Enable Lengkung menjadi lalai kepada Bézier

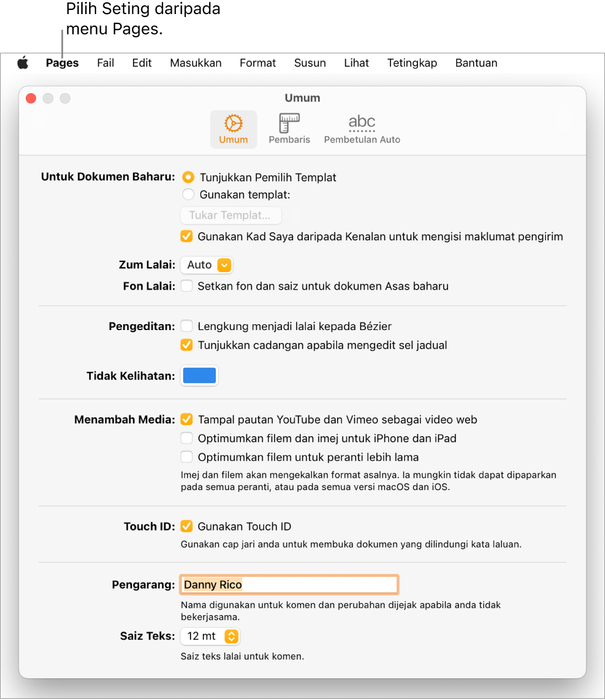tap(186, 326)
